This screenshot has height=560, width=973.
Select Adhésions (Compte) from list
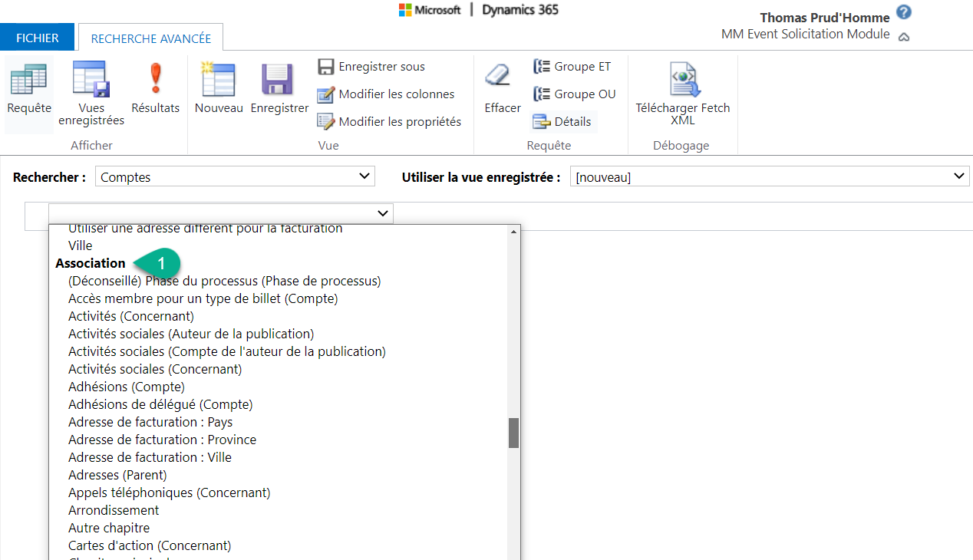(x=127, y=387)
